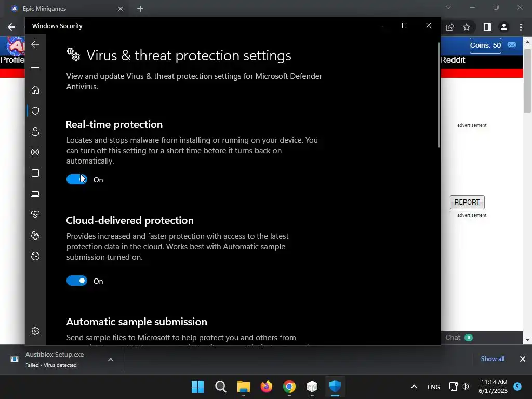The height and width of the screenshot is (399, 532).
Task: Open Home in Windows Security sidebar
Action: (35, 89)
